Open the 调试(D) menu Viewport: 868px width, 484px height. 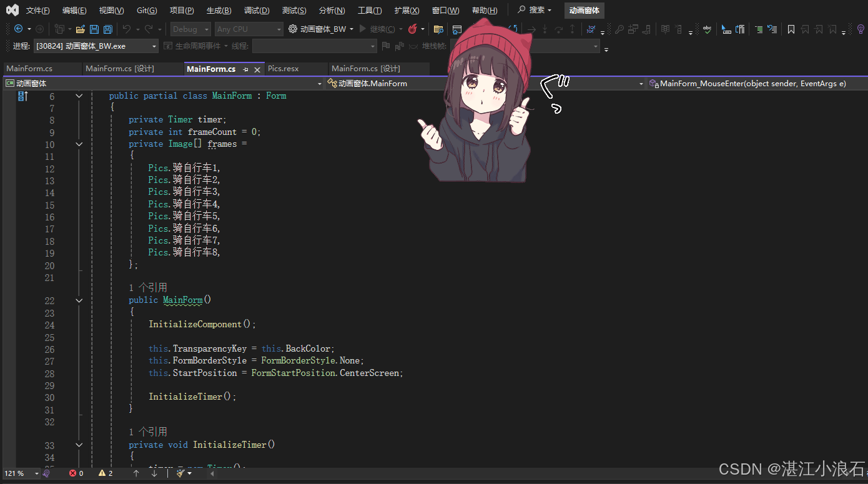257,11
